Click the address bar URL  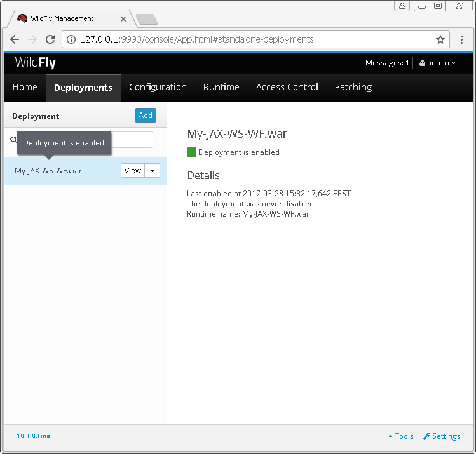tap(197, 39)
